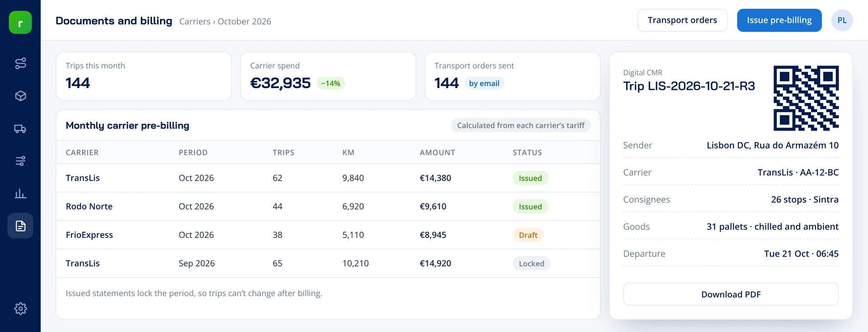This screenshot has width=868, height=332.
Task: Click the TRIPS column header
Action: click(x=283, y=153)
